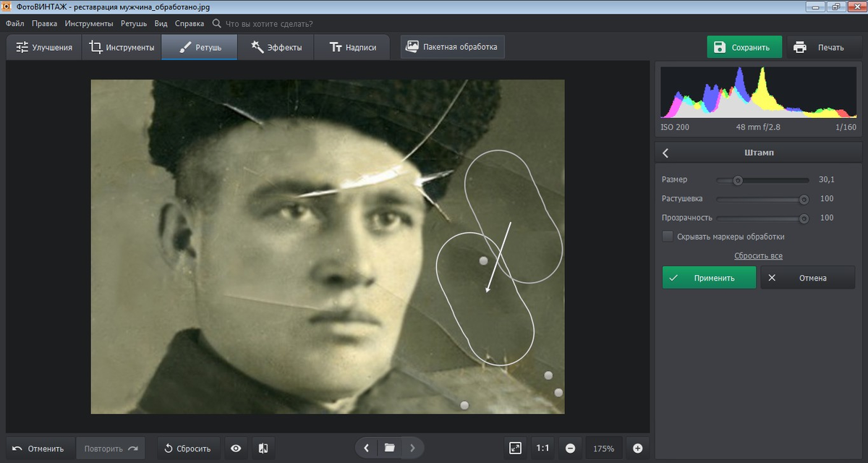Open the Вид menu
Viewport: 868px width, 463px height.
[161, 23]
